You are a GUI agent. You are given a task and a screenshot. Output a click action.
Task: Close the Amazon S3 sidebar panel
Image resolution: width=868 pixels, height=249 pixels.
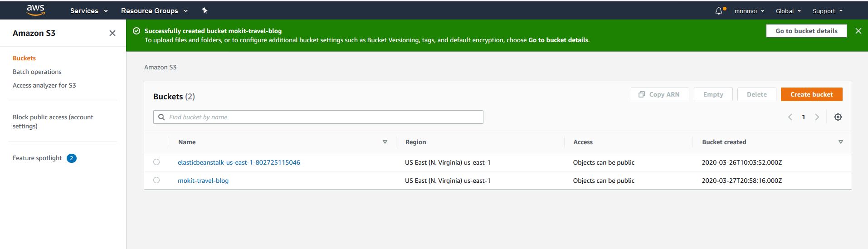112,33
